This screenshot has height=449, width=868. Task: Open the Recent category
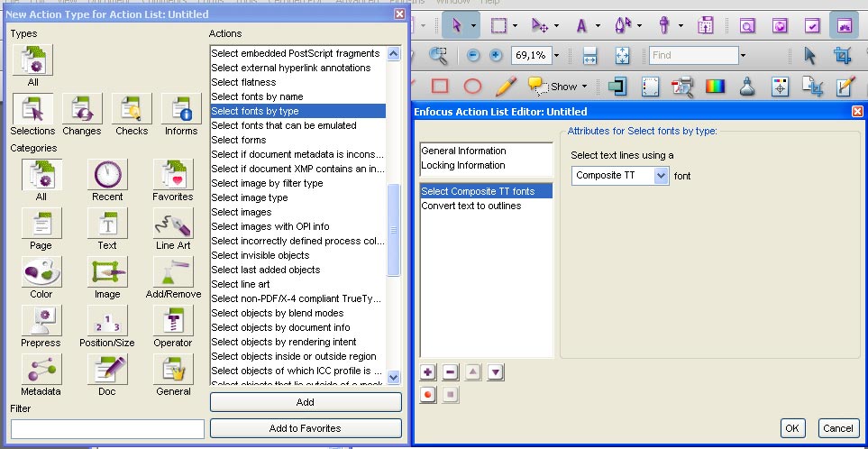point(107,175)
